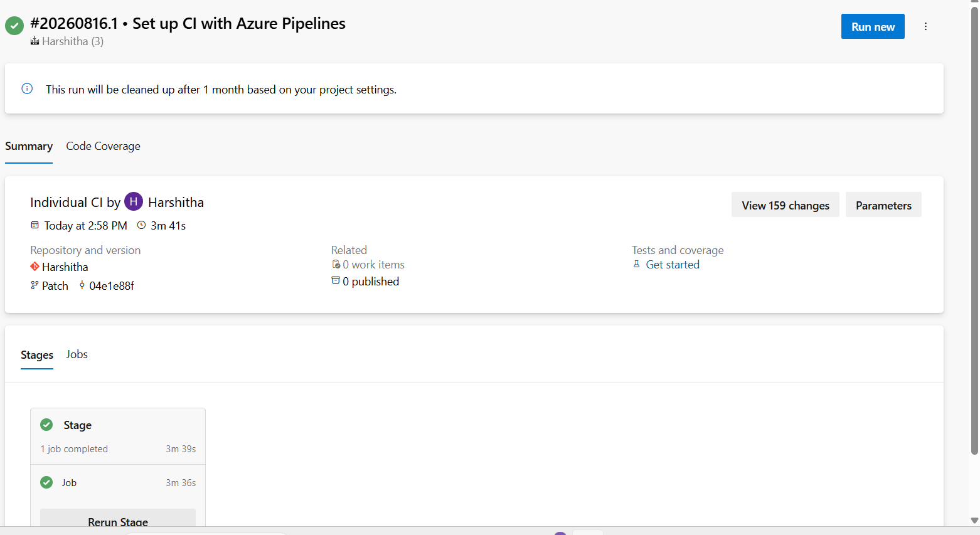Click the test flask icon by Get started

coord(637,264)
